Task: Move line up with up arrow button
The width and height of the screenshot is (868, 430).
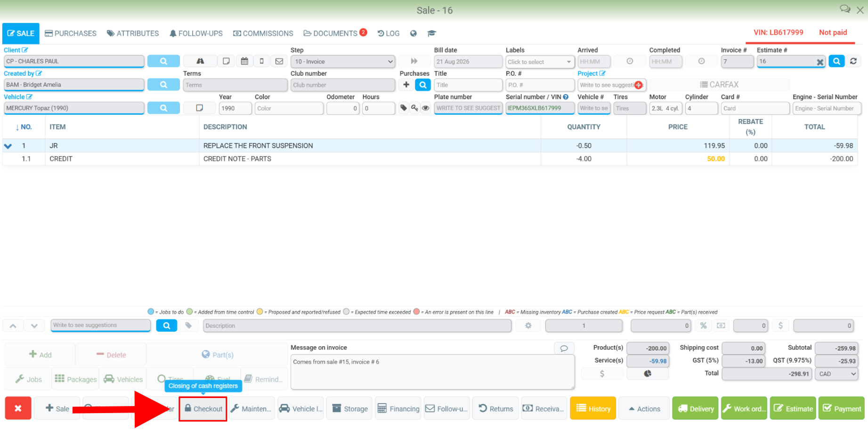Action: (13, 326)
